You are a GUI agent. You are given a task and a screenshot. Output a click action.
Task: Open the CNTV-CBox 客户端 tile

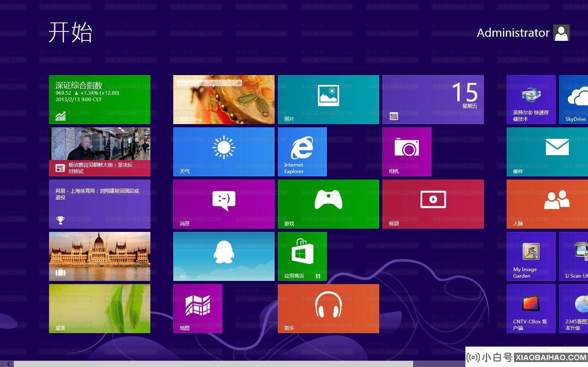[x=531, y=309]
